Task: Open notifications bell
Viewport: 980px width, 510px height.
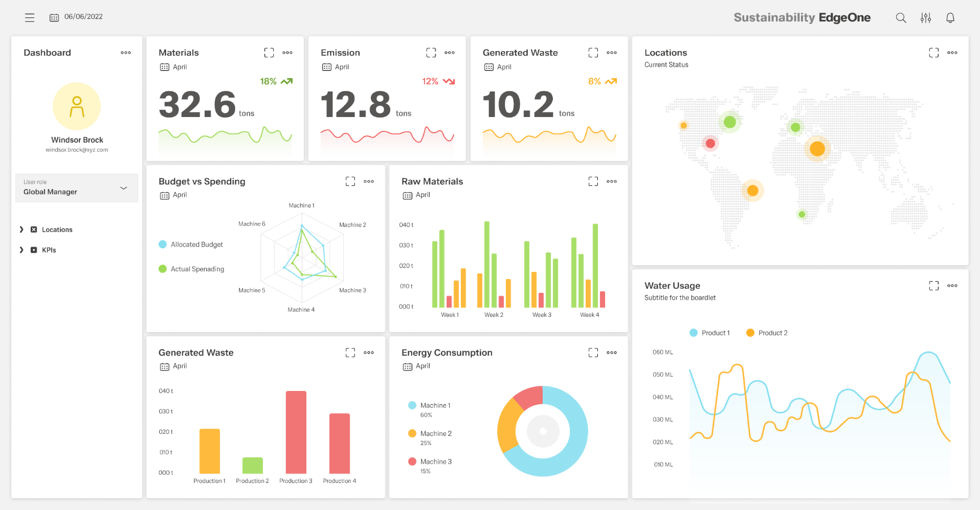Action: pos(950,18)
